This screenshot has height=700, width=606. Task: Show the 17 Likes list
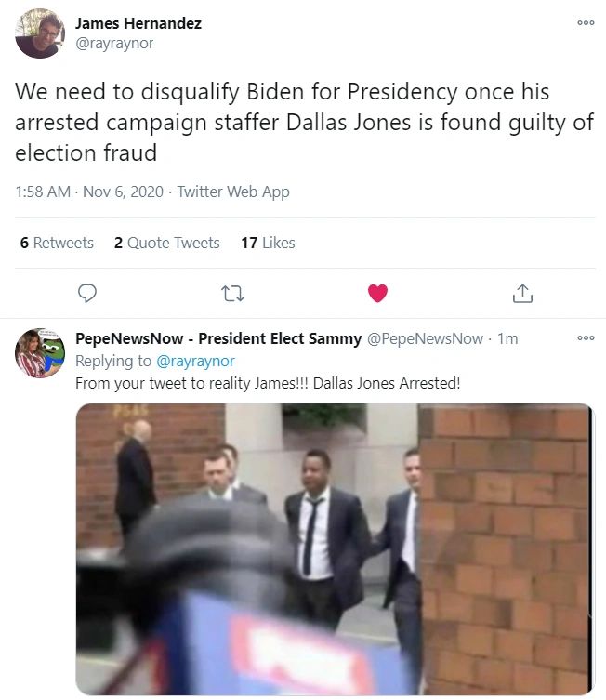tap(268, 243)
